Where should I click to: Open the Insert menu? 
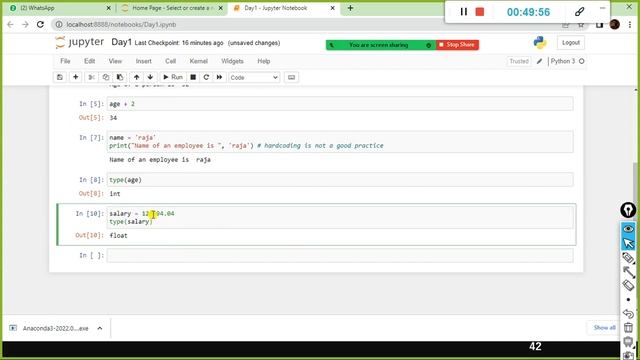click(x=143, y=61)
